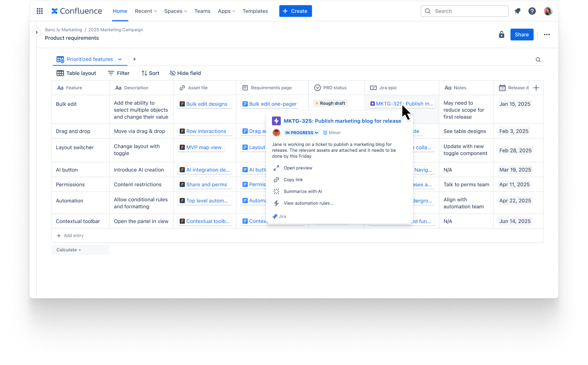Open the Teams menu item
The height and width of the screenshot is (365, 588).
tap(202, 11)
